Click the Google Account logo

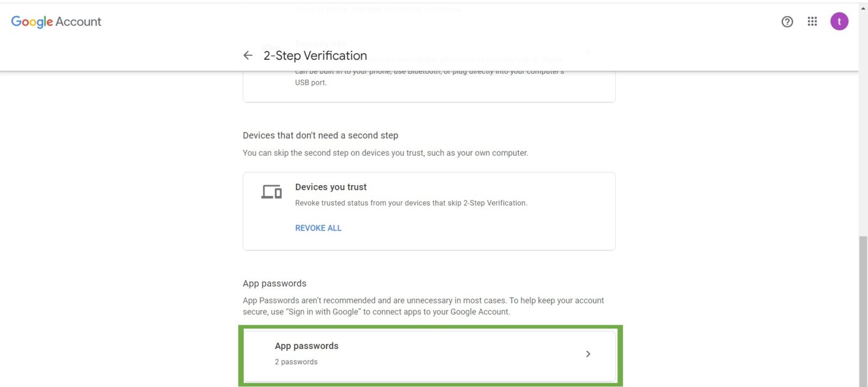tap(56, 22)
